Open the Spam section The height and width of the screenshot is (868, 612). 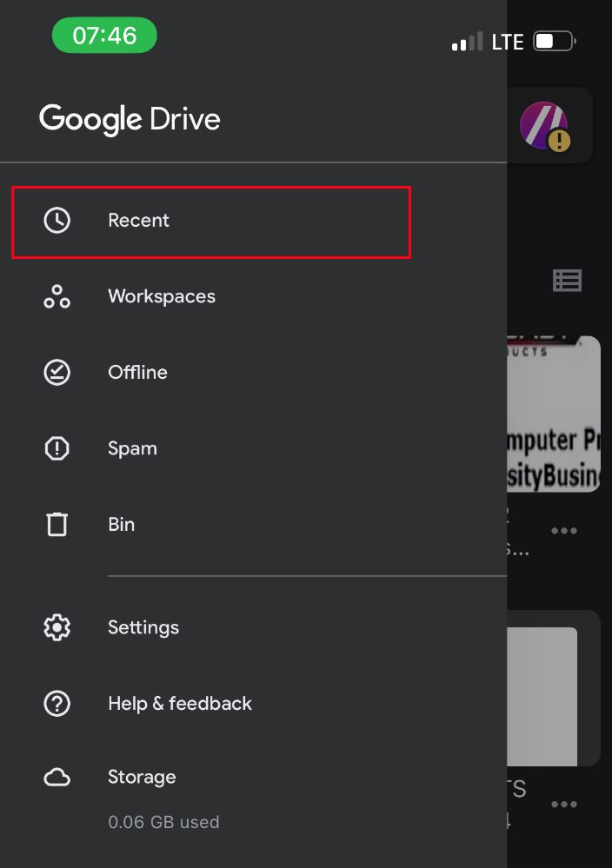253,448
